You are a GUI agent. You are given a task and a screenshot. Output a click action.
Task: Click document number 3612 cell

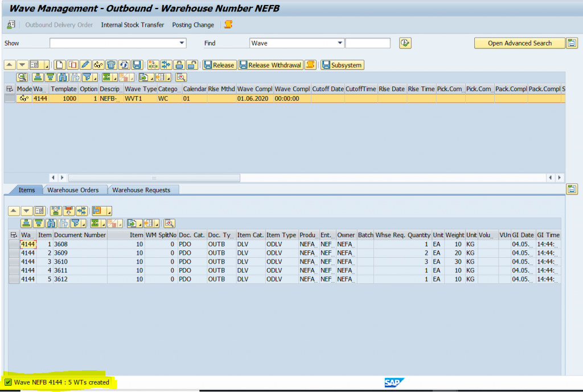[x=80, y=279]
